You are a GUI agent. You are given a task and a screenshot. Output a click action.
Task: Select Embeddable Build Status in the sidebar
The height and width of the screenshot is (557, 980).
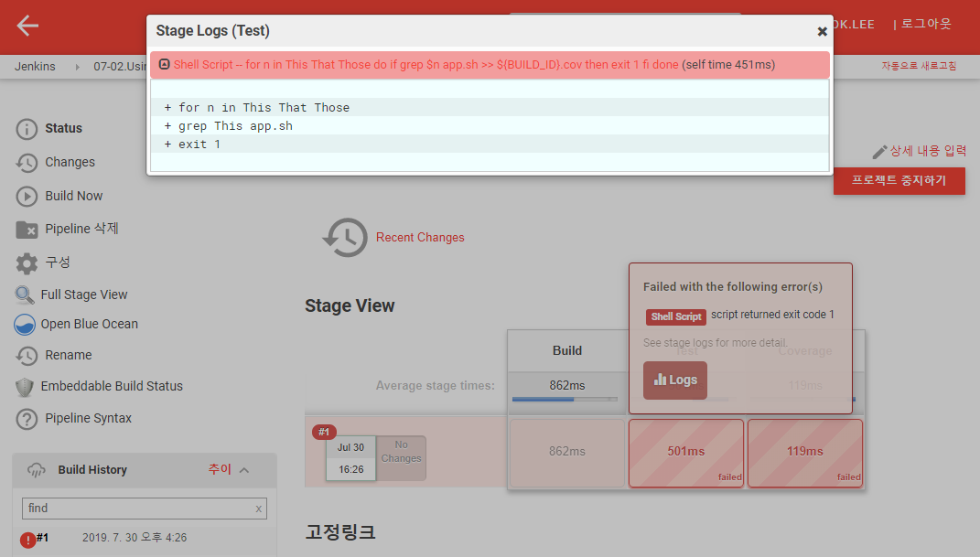[x=112, y=386]
